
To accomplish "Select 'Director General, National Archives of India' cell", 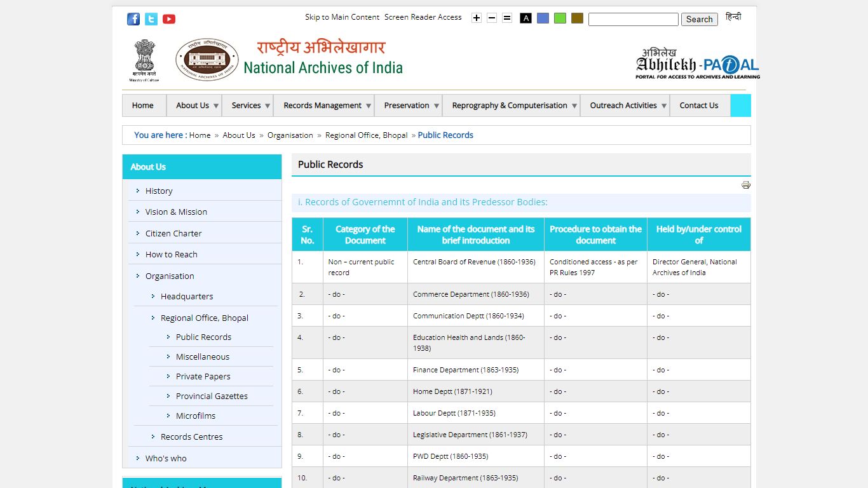I will (x=699, y=267).
